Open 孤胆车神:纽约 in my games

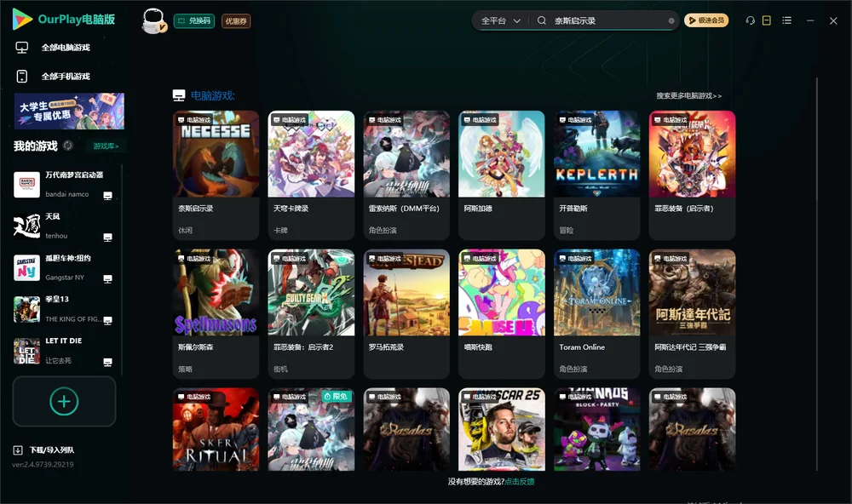pos(63,267)
